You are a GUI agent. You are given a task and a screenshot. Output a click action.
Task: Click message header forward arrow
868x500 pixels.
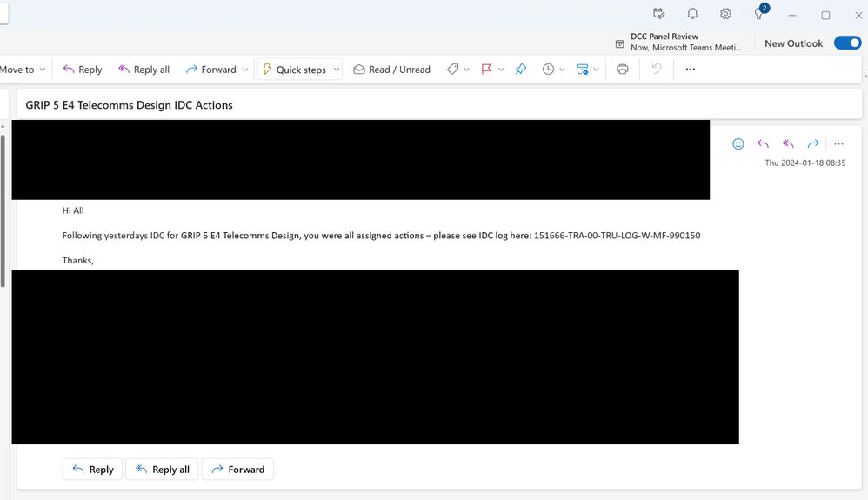click(812, 144)
